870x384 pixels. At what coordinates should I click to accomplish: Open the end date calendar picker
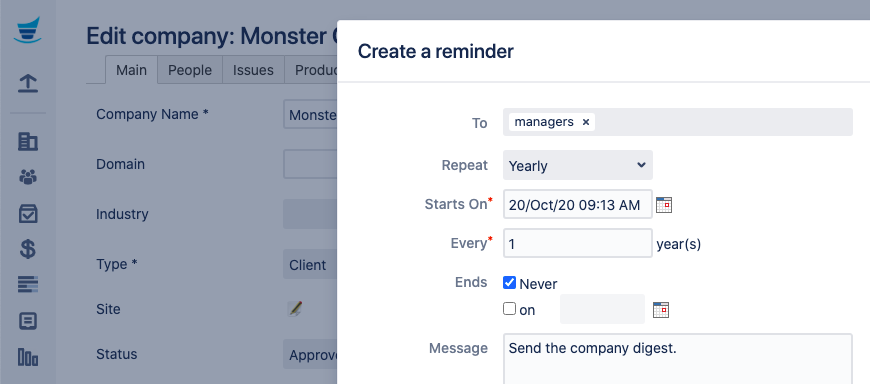point(661,310)
